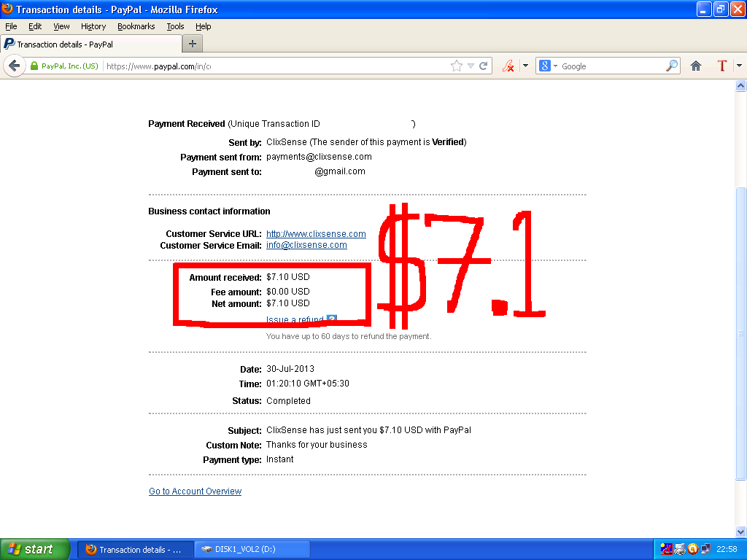The image size is (747, 560).
Task: Switch to Transaction details taskbar button
Action: click(136, 550)
